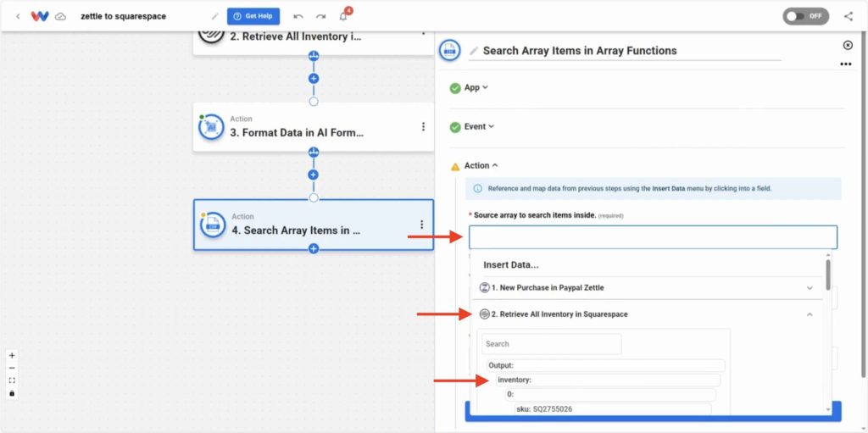This screenshot has height=433, width=868.
Task: Add step with plus between steps 3 and 4
Action: pyautogui.click(x=314, y=175)
